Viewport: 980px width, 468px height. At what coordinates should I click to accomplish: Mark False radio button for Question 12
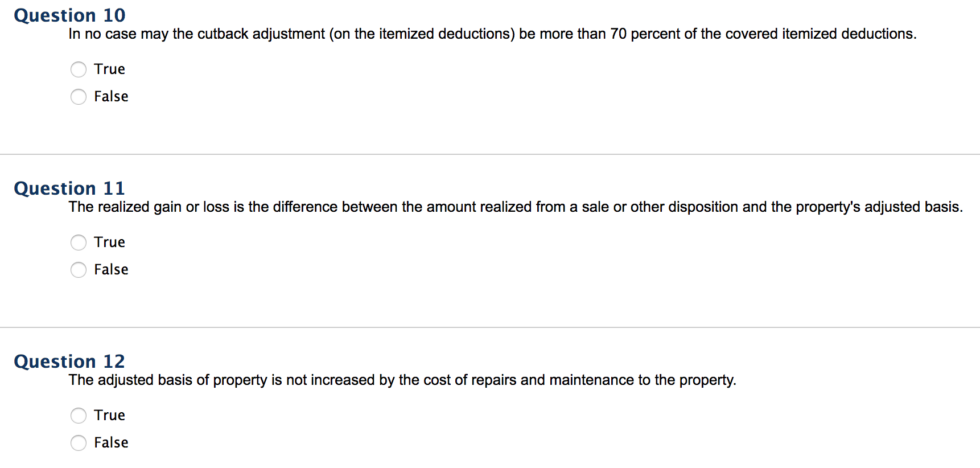pos(79,443)
